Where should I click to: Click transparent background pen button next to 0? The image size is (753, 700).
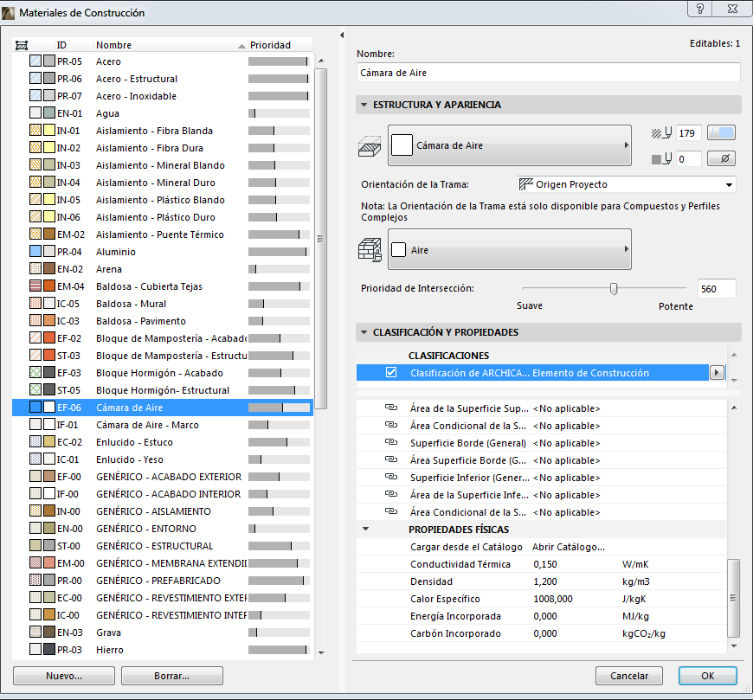pyautogui.click(x=721, y=159)
